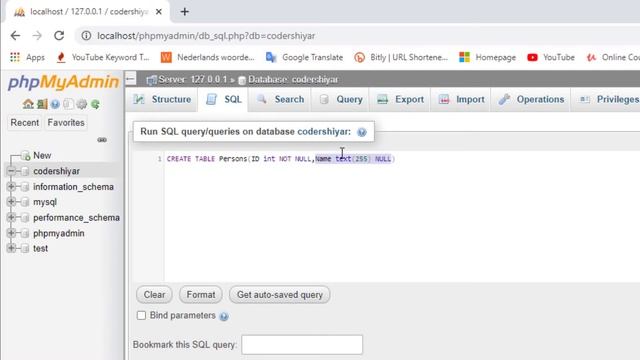Open Homepage bookmark with Microsoft logo

pyautogui.click(x=487, y=58)
